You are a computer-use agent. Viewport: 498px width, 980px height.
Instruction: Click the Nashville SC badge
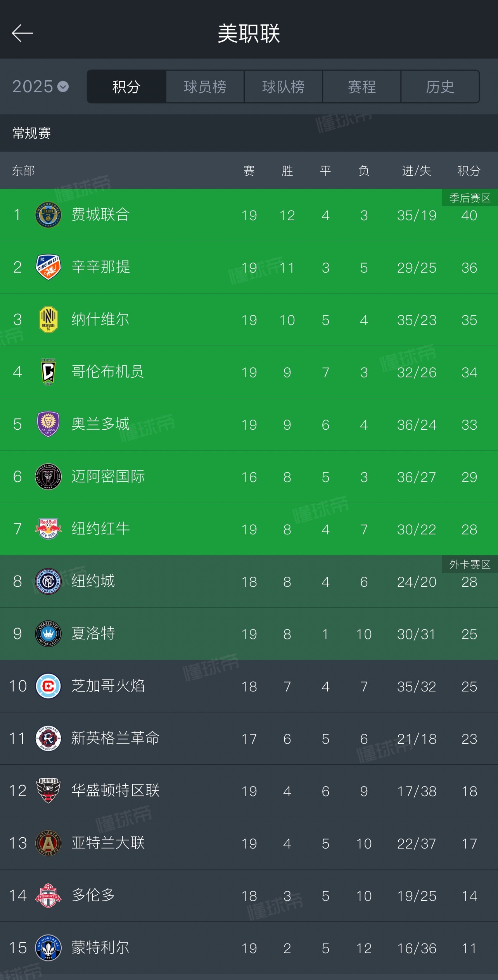coord(48,320)
